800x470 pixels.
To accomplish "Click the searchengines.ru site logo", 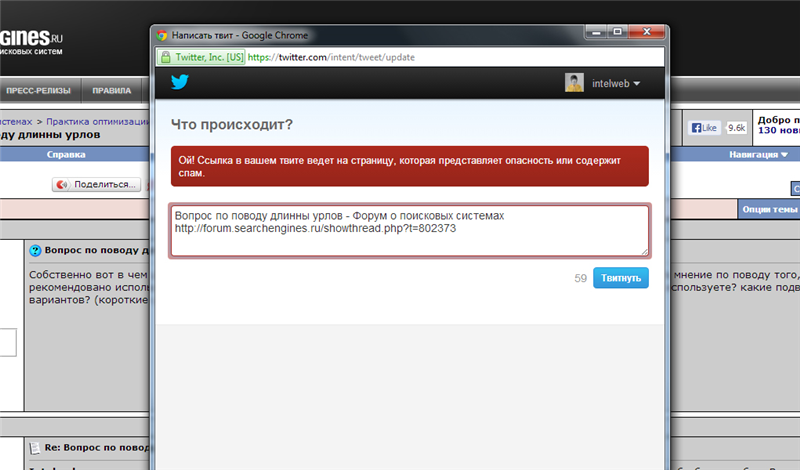I will tap(31, 41).
